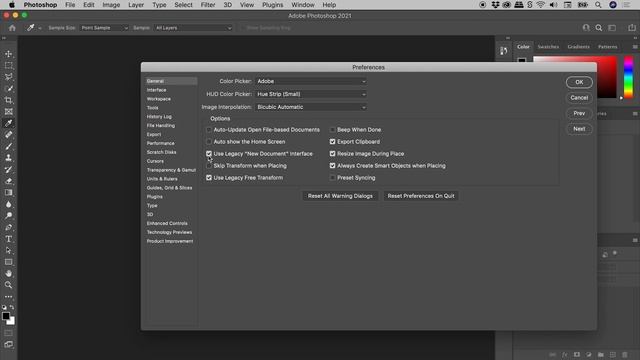Screen dimensions: 640x360
Task: Toggle Auto-Update Open File-based Documents checkbox
Action: point(209,130)
